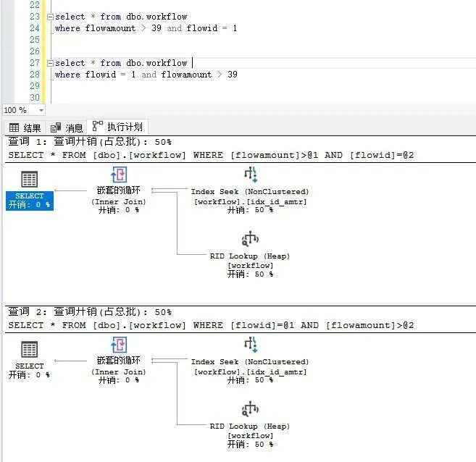Collapse the SQL statement at line 23
476x462 pixels.
point(51,17)
